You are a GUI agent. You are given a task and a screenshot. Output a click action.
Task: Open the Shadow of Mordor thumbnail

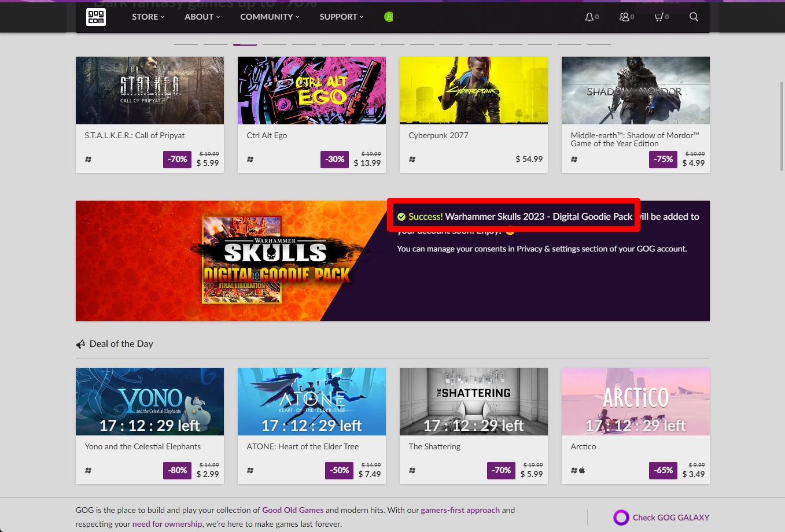(x=636, y=90)
